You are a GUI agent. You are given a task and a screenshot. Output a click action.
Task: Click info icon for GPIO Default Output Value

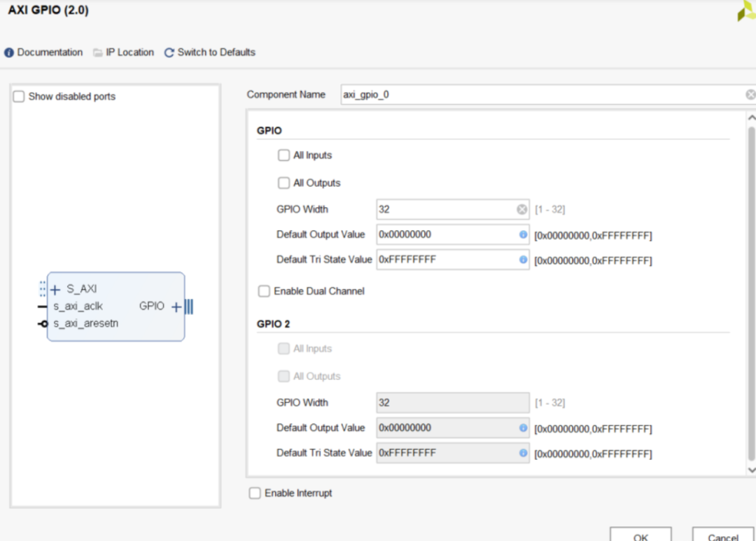click(523, 234)
